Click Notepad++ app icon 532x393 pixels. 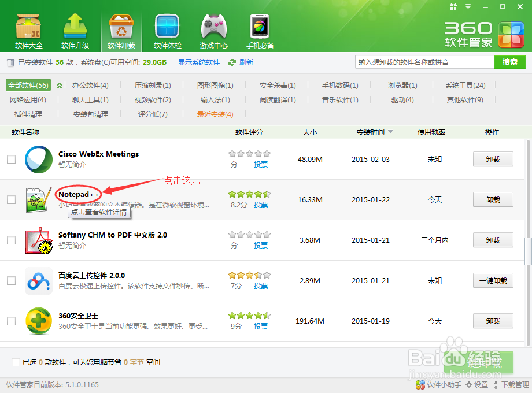(39, 200)
